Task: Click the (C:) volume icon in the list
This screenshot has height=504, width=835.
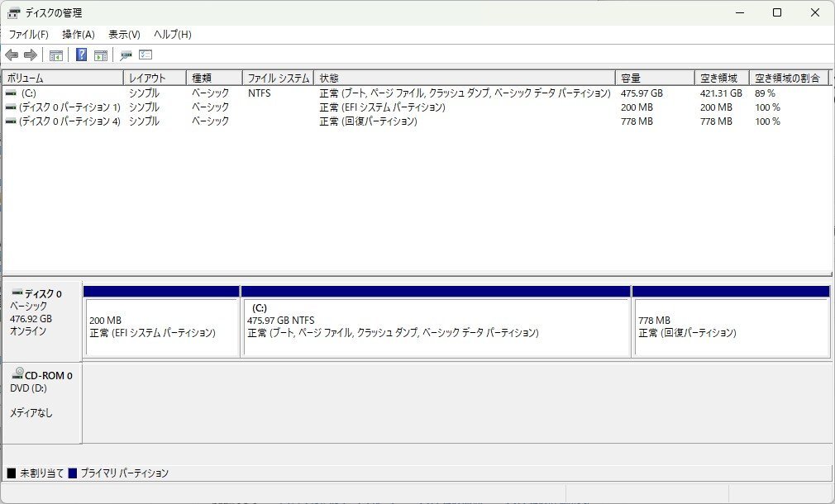Action: point(10,93)
